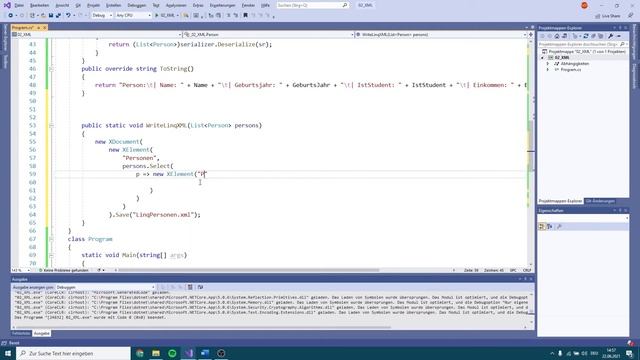
Task: Collapse the ToString method at line 46
Action: [51, 69]
